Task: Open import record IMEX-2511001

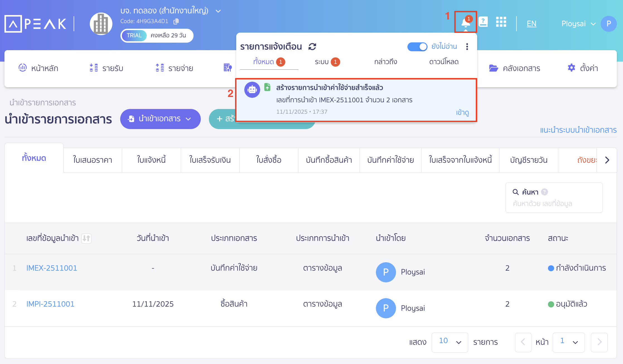Action: tap(52, 268)
